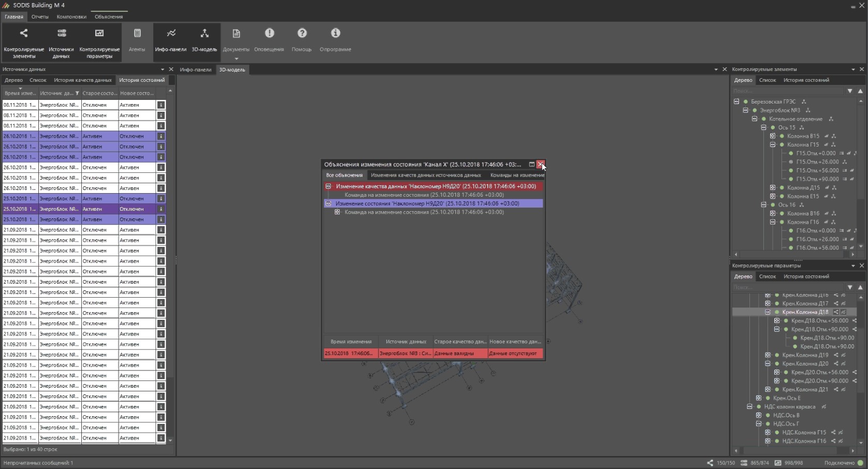This screenshot has width=868, height=469.
Task: Select Все объяснения tab in dialog
Action: tap(344, 175)
